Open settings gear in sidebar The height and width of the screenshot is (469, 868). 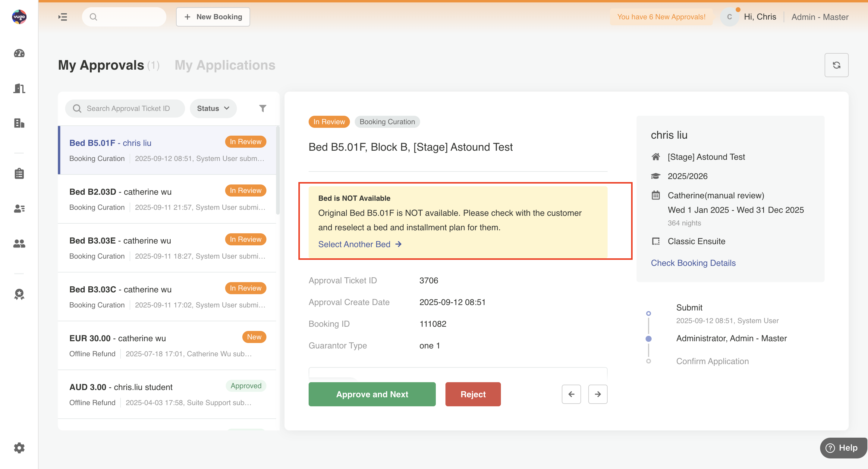click(19, 448)
